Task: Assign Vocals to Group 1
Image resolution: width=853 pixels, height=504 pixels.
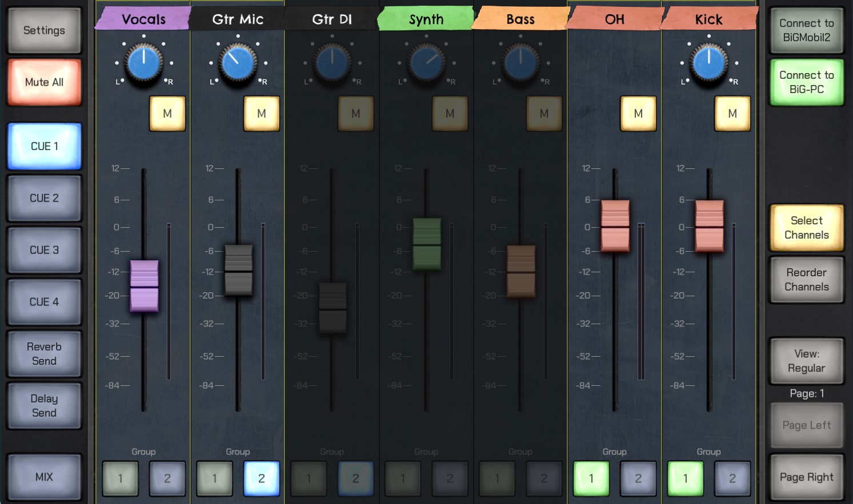Action: click(121, 478)
